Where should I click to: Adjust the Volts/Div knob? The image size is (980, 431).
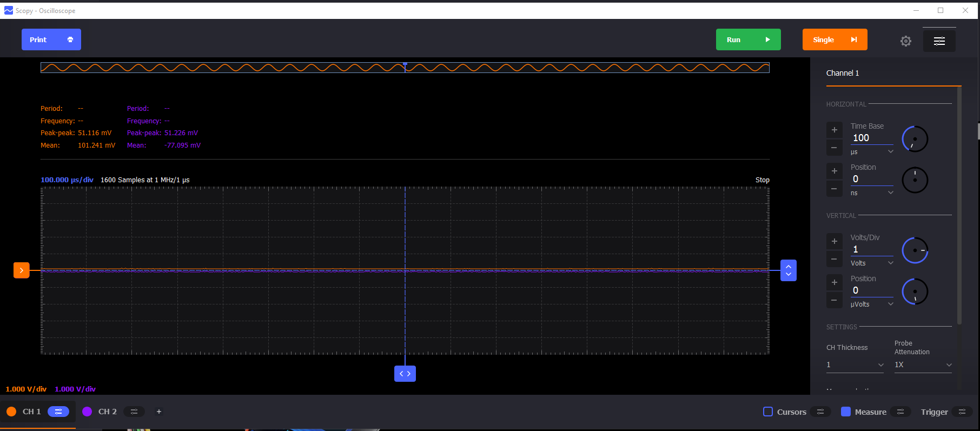coord(915,250)
